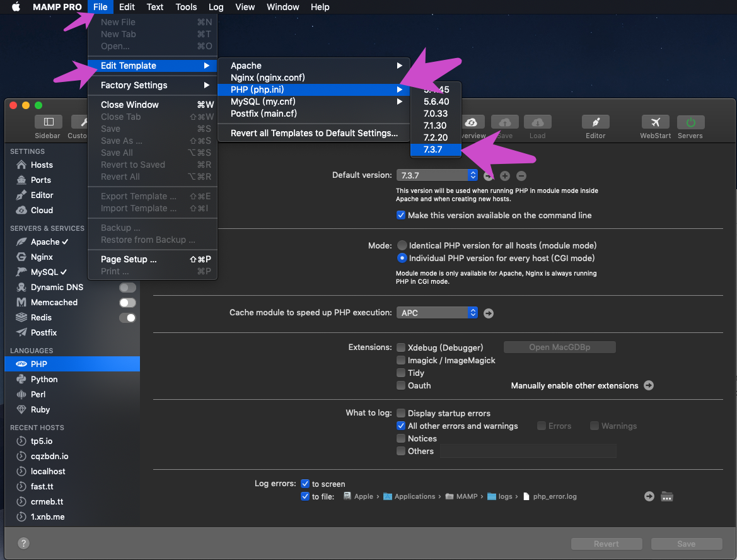Toggle the Memcached switch
The image size is (737, 560).
pos(127,302)
